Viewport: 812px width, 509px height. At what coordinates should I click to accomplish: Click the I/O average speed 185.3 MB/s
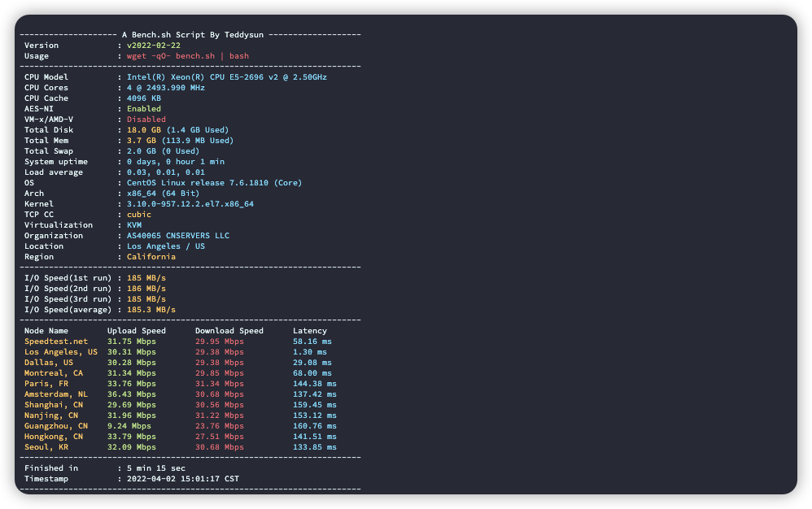151,310
